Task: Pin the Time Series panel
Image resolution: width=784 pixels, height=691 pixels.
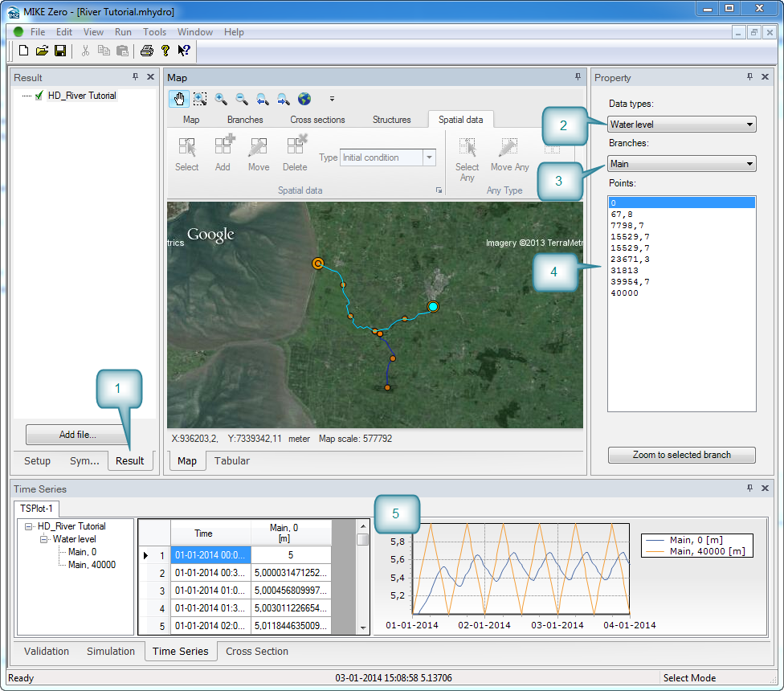Action: tap(749, 488)
